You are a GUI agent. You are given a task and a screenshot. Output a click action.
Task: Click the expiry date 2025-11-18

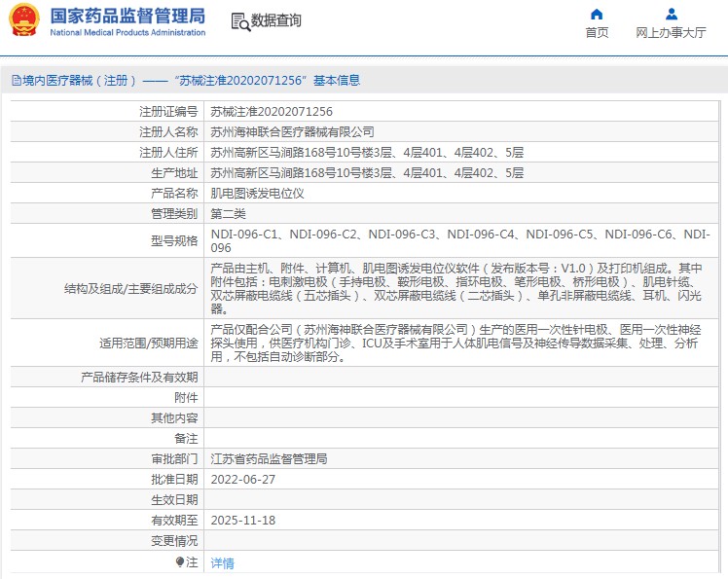243,521
